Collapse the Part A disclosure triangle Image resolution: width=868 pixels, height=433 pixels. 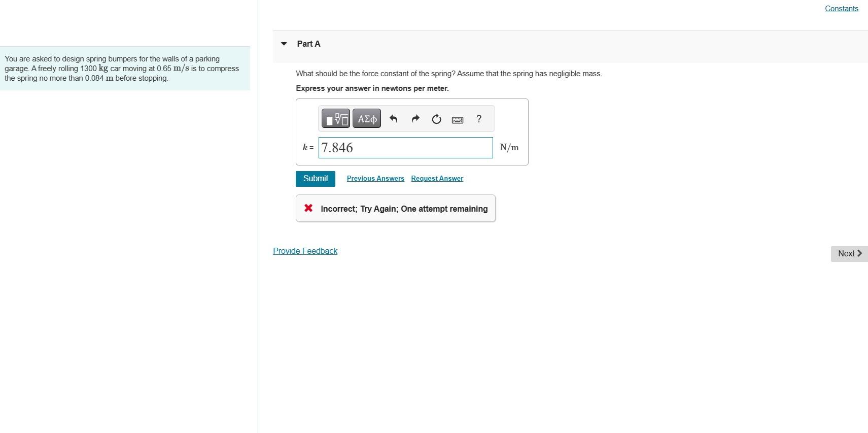[284, 44]
